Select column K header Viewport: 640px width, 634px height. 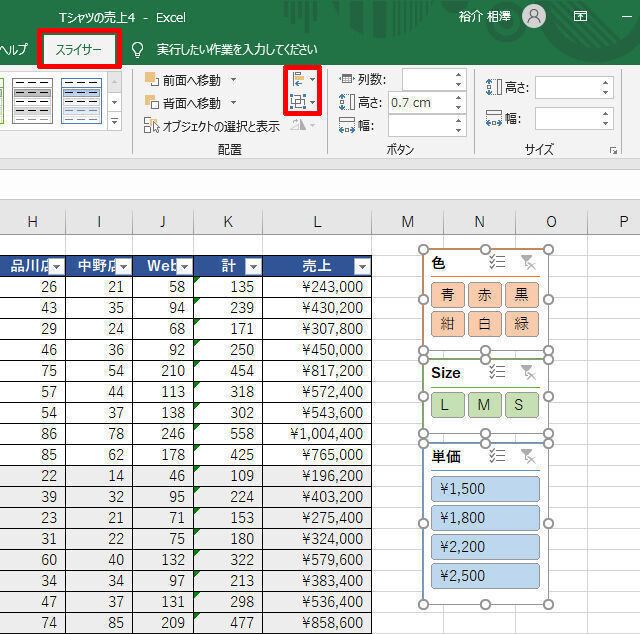coord(228,222)
